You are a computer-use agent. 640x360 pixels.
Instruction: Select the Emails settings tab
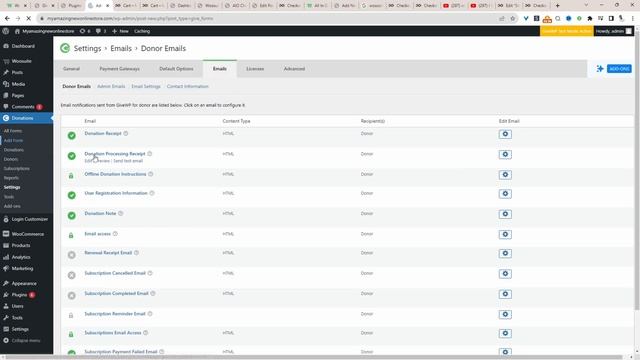pos(220,69)
